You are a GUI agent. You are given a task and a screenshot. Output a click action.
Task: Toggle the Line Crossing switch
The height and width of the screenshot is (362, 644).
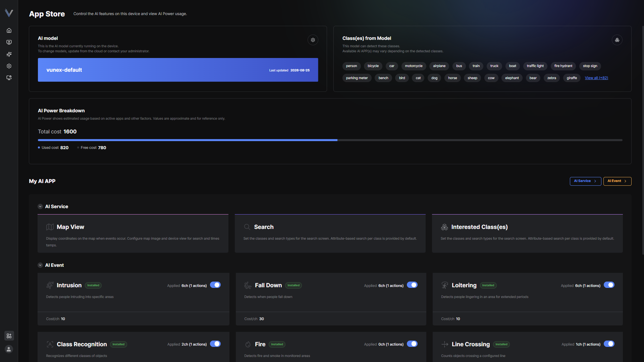(x=609, y=344)
